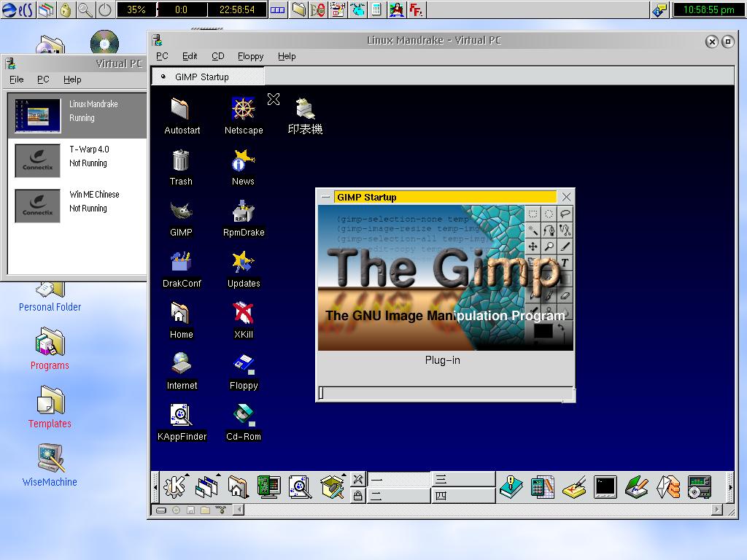Select the Floppy desktop icon in KDE

click(x=244, y=371)
